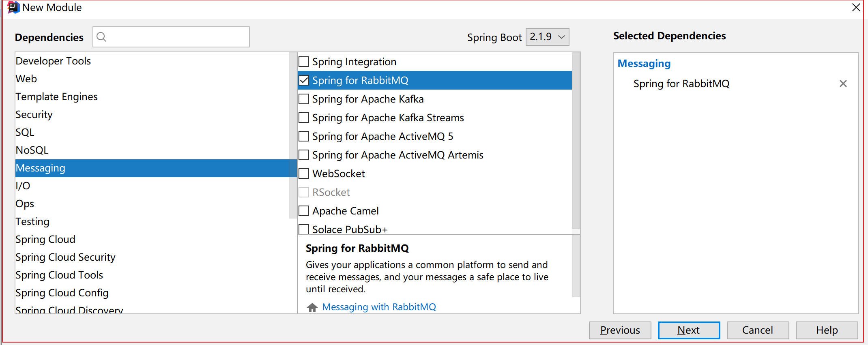Select Developer Tools category
Screen dimensions: 868x345
tap(152, 61)
